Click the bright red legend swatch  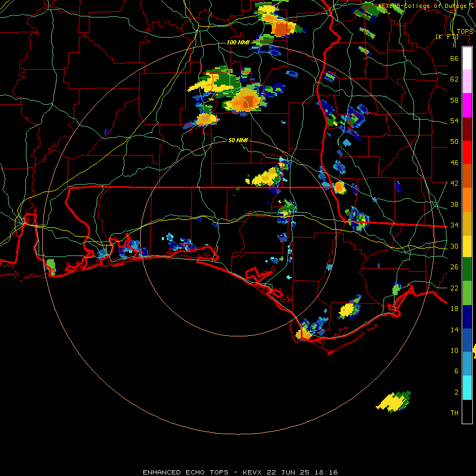pyautogui.click(x=467, y=152)
